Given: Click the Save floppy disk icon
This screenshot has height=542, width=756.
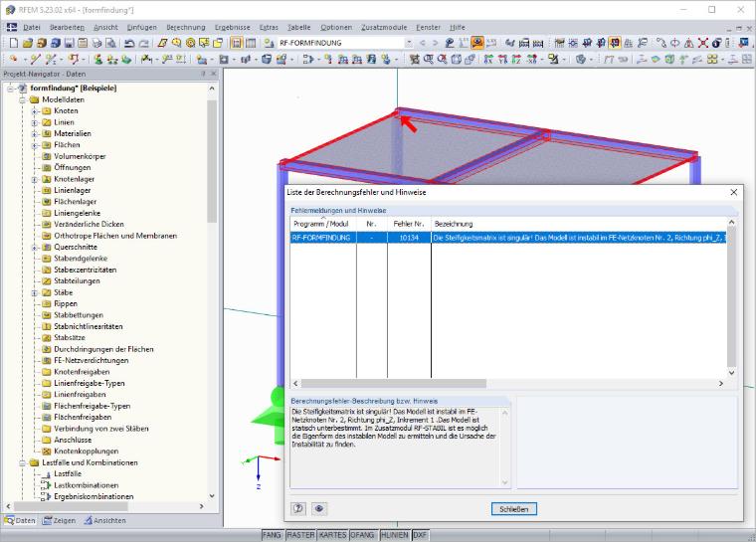Looking at the screenshot, I should click(x=69, y=43).
